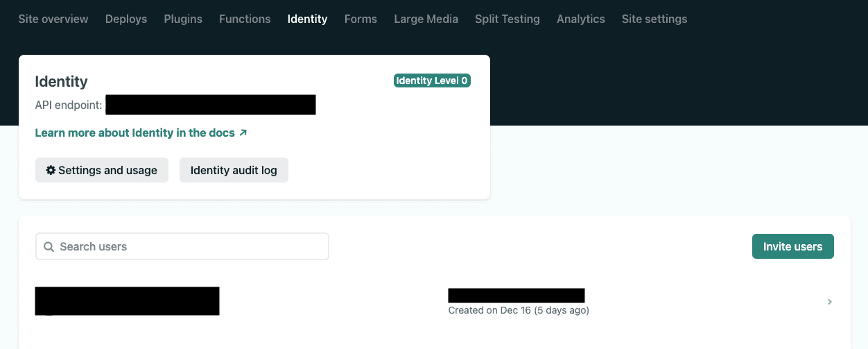The width and height of the screenshot is (868, 349).
Task: Switch to the Deploys tab
Action: pyautogui.click(x=126, y=19)
